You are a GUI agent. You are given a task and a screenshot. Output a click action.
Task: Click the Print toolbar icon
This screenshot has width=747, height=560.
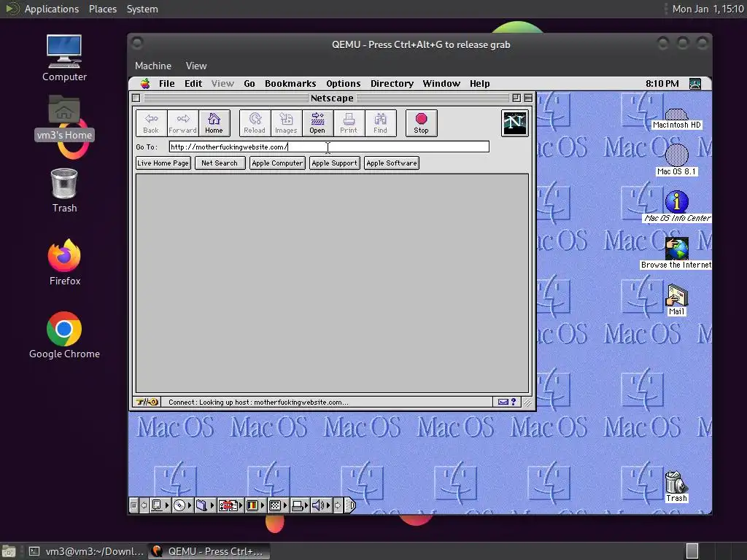pos(349,123)
